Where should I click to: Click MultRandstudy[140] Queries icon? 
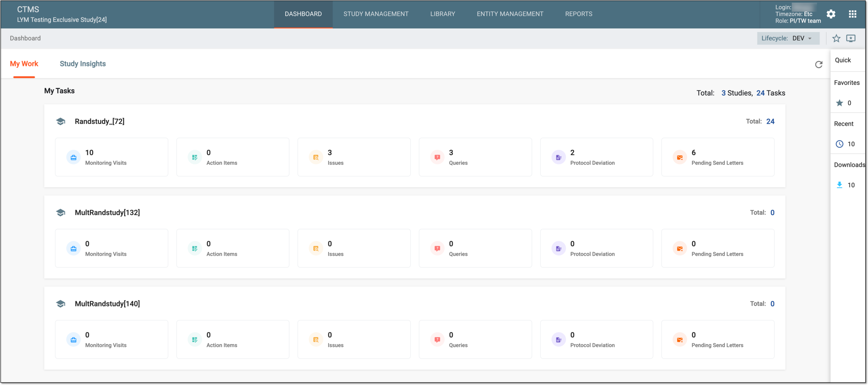point(437,339)
